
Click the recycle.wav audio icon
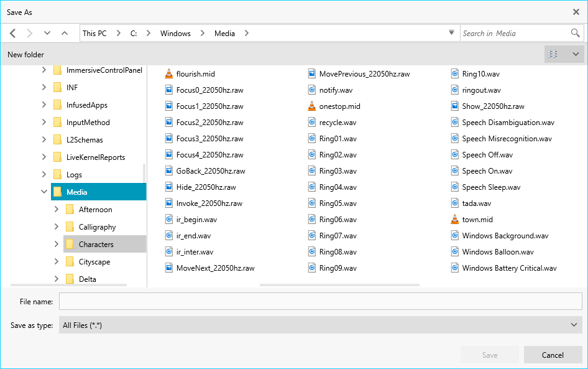coord(312,122)
